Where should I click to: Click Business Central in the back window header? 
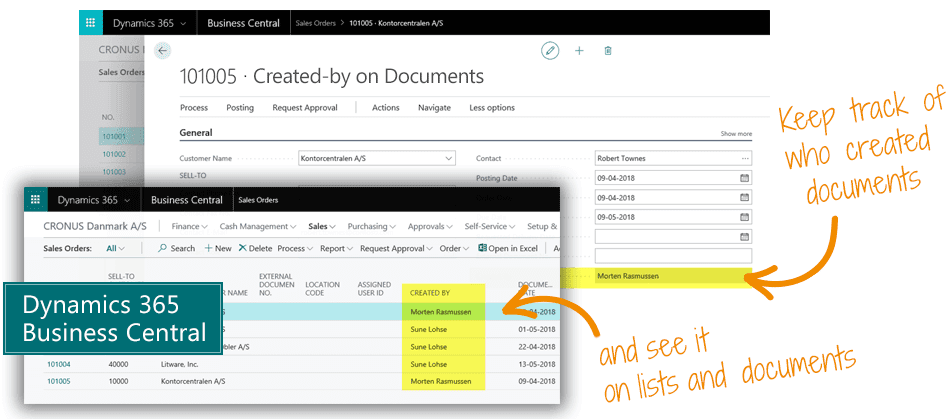244,23
